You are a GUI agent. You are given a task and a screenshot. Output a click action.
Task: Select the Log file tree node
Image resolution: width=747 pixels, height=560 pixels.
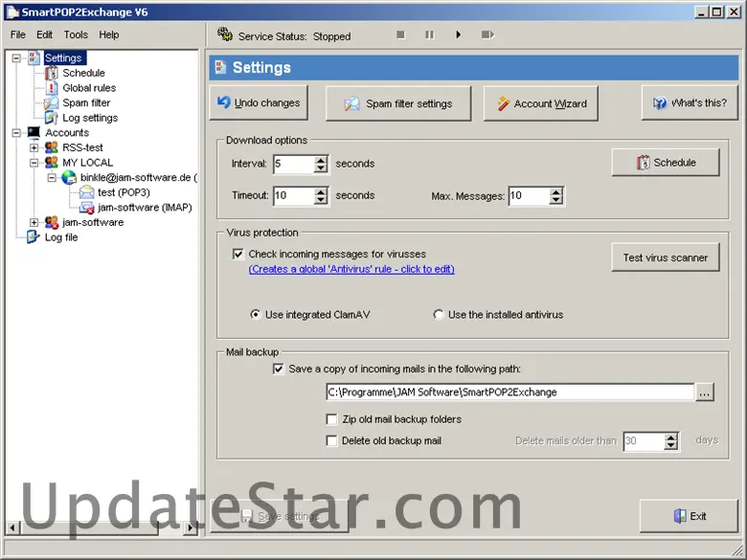point(61,237)
